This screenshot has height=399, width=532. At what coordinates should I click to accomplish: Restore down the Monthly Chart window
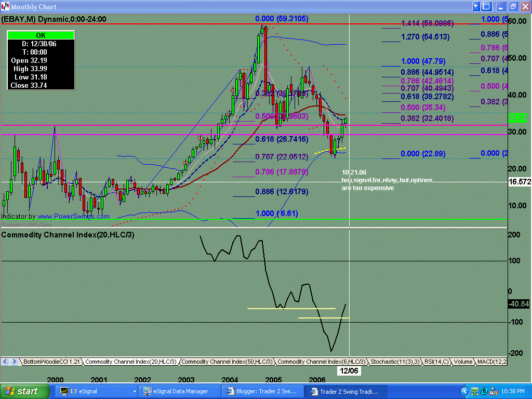(x=513, y=6)
